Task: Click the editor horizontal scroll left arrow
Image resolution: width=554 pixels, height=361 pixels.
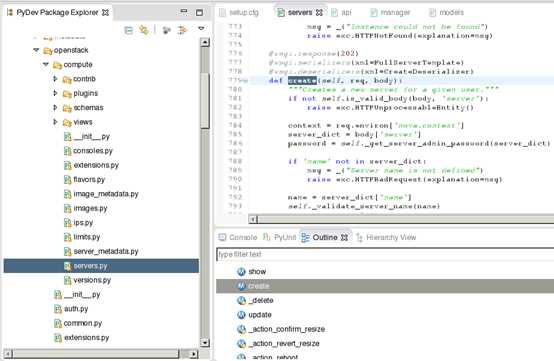Action: coord(253,219)
